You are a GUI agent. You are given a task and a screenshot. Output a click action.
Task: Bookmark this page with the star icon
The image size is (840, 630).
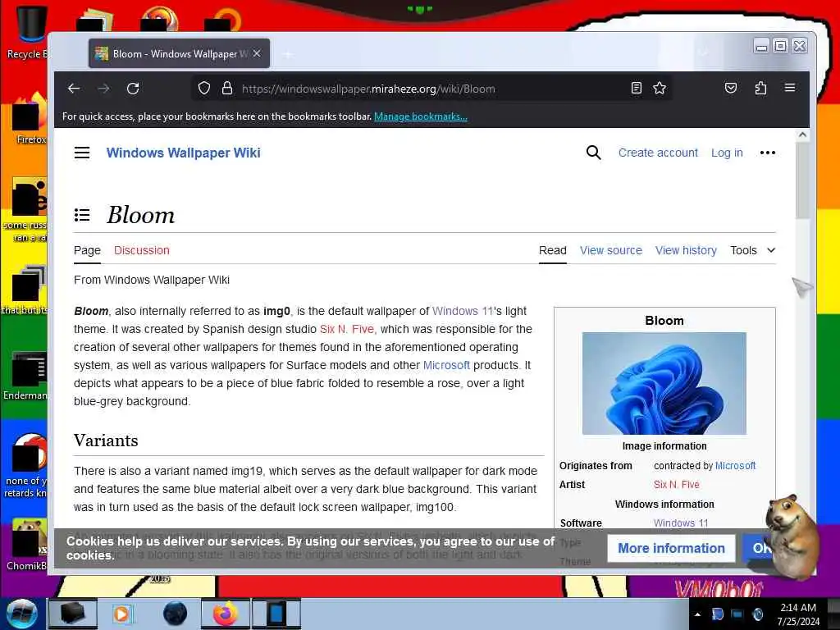(x=660, y=89)
